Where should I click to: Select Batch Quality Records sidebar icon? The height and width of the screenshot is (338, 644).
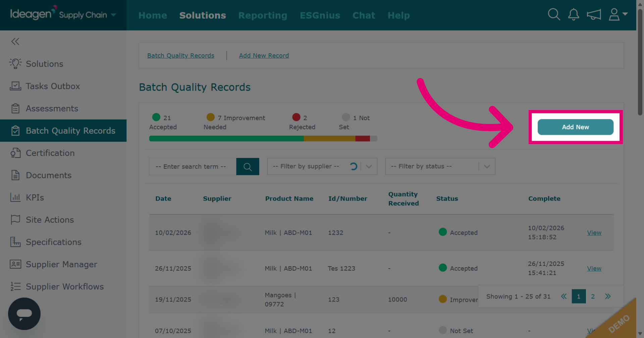[x=15, y=131]
